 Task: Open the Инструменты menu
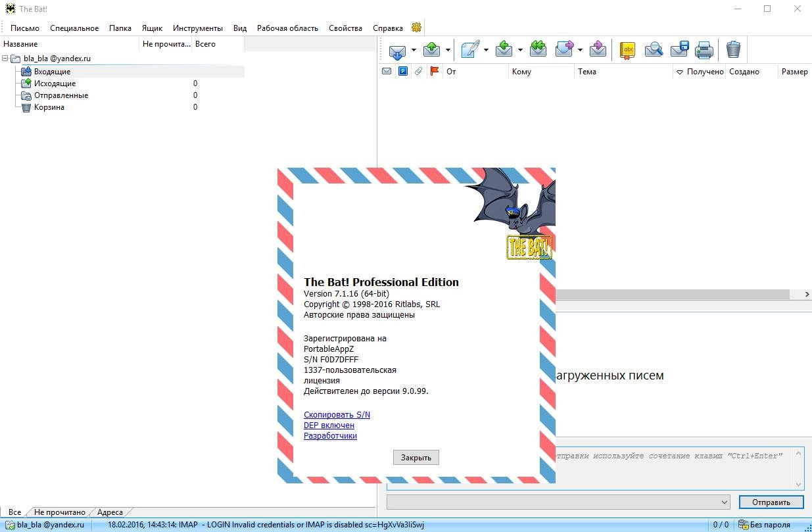coord(198,28)
